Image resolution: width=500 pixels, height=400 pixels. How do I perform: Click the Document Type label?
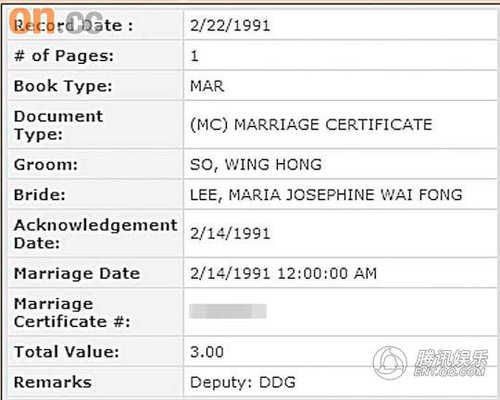coord(58,125)
